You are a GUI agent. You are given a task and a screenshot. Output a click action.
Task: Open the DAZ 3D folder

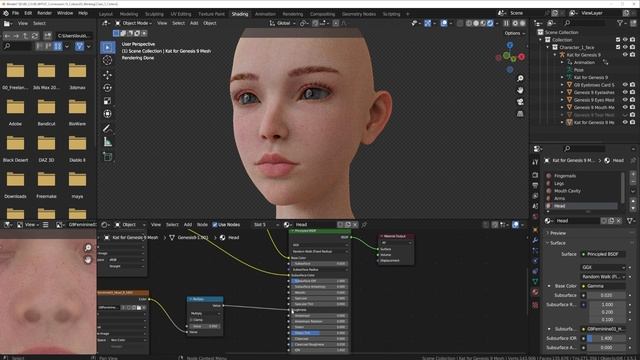pyautogui.click(x=46, y=148)
